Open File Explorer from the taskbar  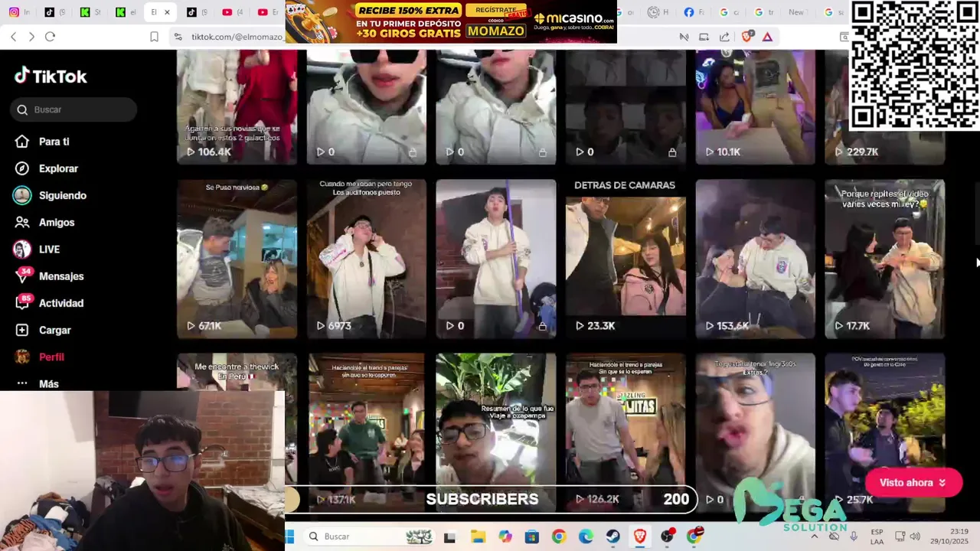478,536
